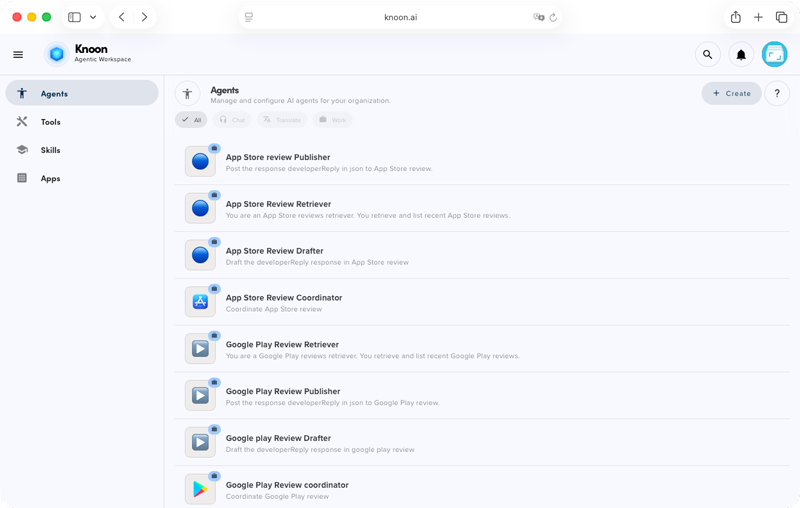Click the Create button

tap(731, 93)
